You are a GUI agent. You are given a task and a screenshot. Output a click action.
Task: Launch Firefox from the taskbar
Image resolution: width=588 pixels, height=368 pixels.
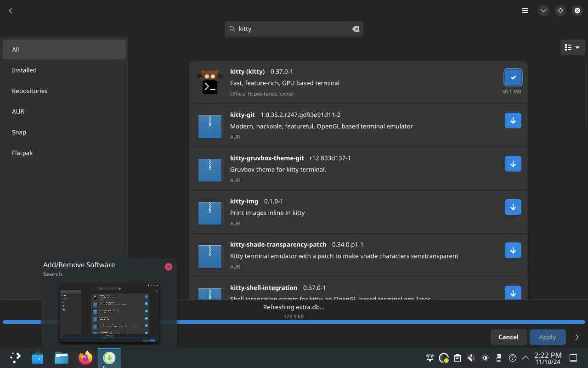coord(85,357)
